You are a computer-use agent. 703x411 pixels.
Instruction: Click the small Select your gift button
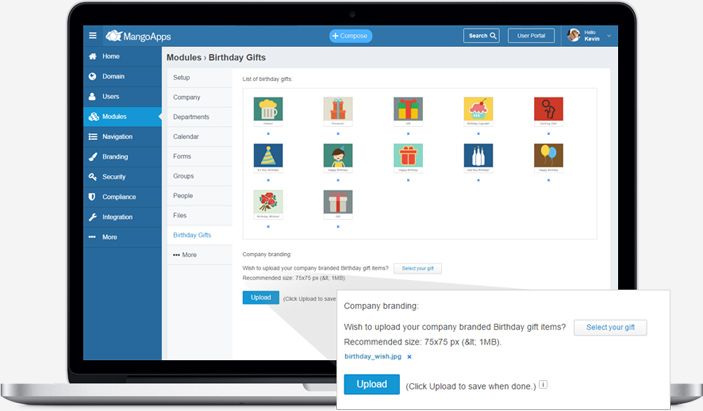click(417, 268)
